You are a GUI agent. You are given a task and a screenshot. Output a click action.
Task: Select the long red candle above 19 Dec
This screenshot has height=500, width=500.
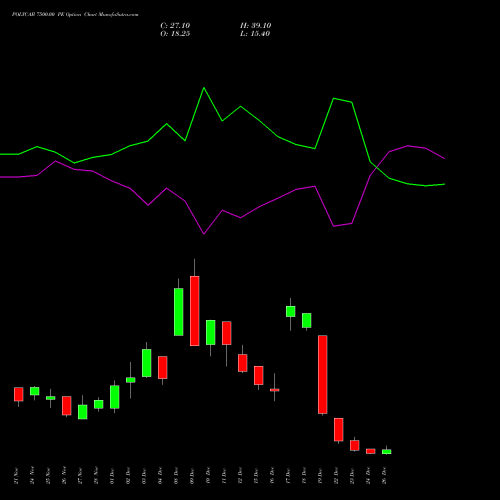(323, 374)
